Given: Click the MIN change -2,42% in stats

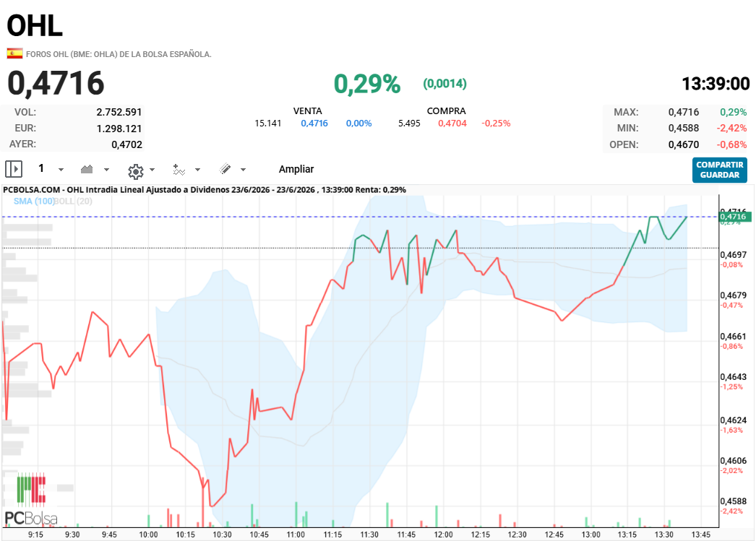Looking at the screenshot, I should (731, 128).
